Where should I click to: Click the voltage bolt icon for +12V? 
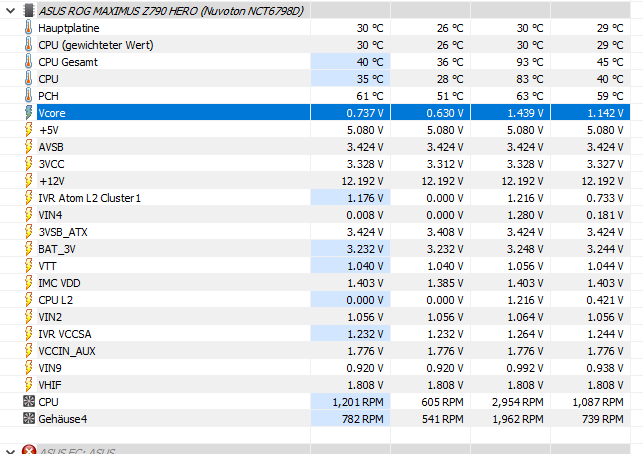pos(29,181)
